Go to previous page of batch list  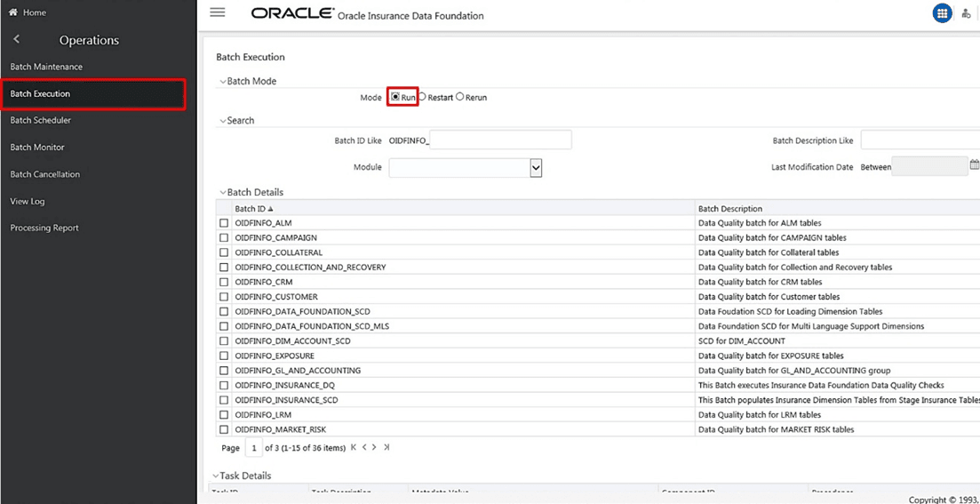(364, 448)
